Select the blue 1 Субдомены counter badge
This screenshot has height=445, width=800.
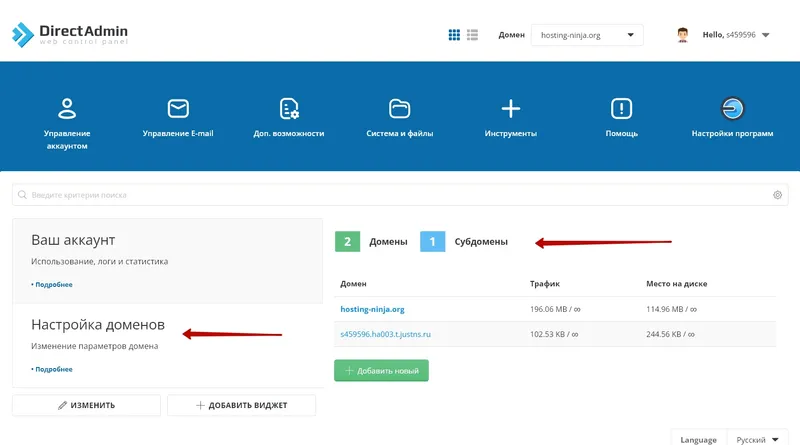tap(433, 241)
